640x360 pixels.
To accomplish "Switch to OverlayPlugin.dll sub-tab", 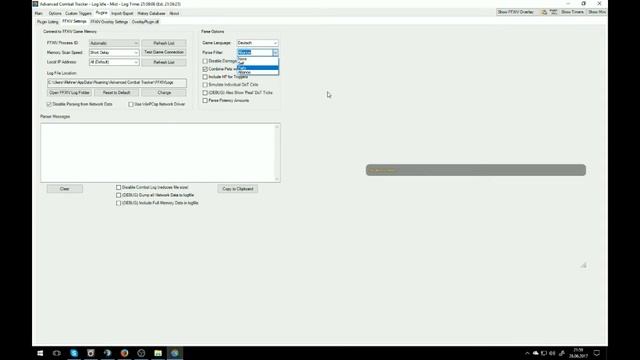I will click(145, 22).
